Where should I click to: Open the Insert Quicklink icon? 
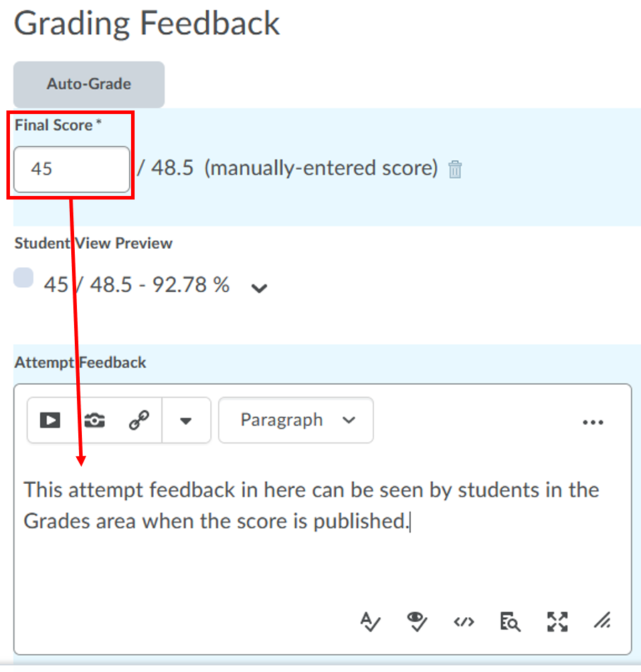139,420
